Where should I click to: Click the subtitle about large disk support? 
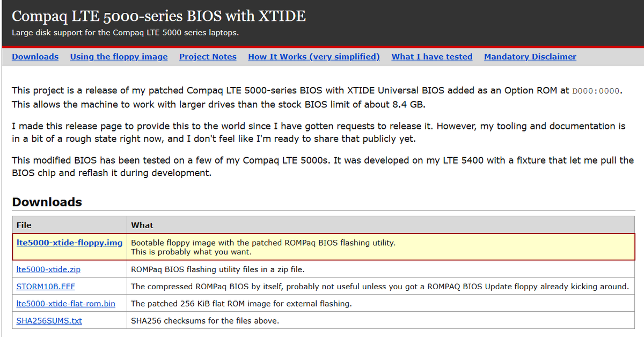tap(126, 33)
